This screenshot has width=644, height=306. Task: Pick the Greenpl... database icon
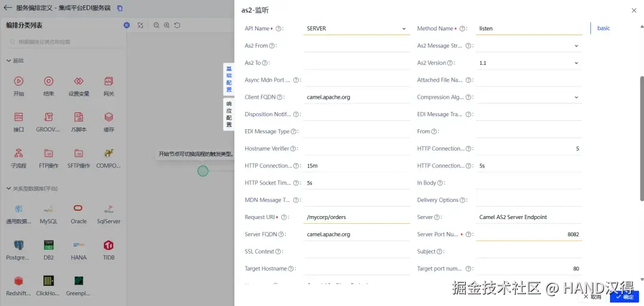point(79,281)
